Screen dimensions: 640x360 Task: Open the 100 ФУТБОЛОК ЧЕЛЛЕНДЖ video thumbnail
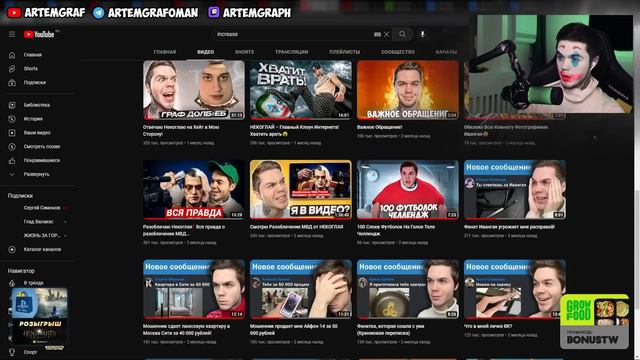click(408, 189)
